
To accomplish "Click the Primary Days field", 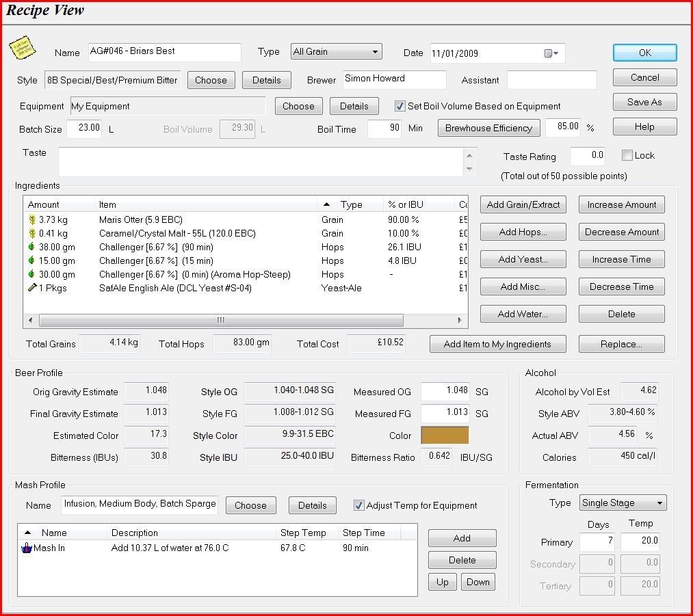I will click(597, 541).
